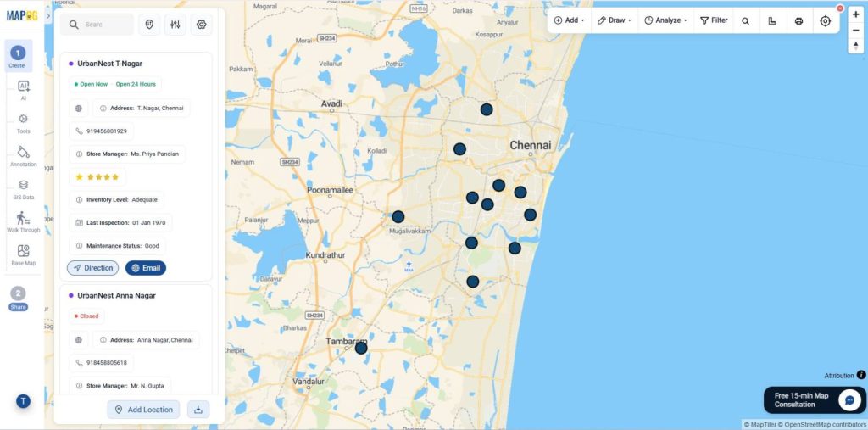Click the Add Location button

143,410
